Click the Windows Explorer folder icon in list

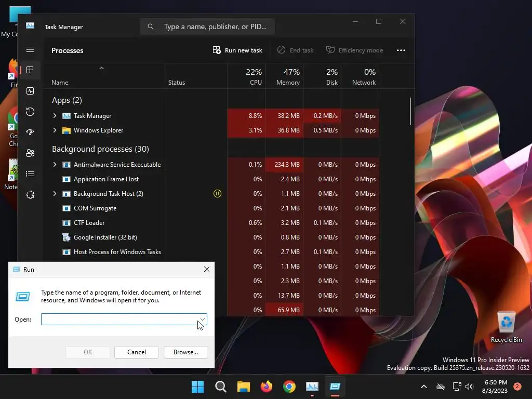click(x=66, y=130)
